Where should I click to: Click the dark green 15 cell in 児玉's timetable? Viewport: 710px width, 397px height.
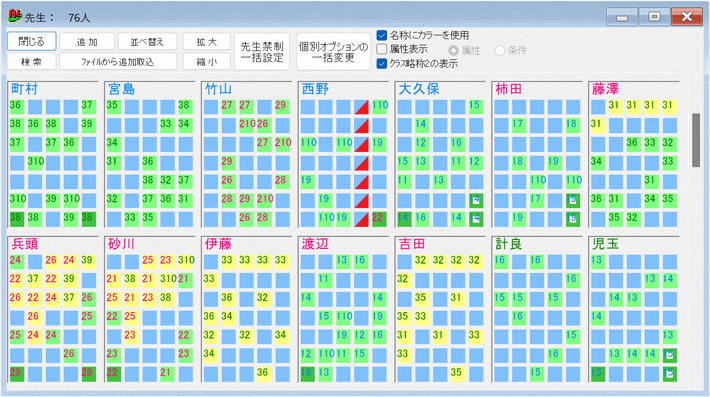598,374
